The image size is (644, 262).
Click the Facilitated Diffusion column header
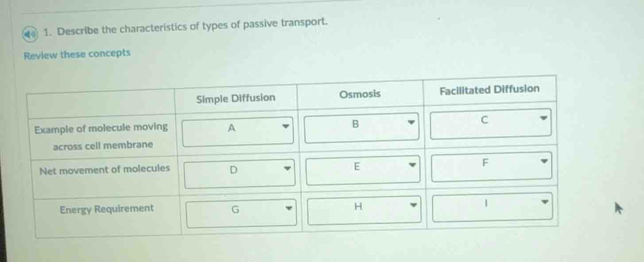coord(489,89)
